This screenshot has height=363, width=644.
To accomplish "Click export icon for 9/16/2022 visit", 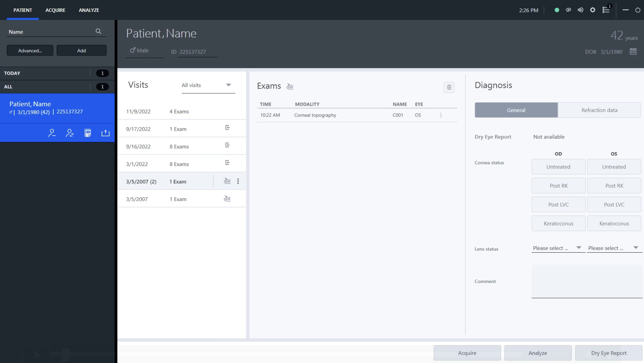I will point(228,145).
